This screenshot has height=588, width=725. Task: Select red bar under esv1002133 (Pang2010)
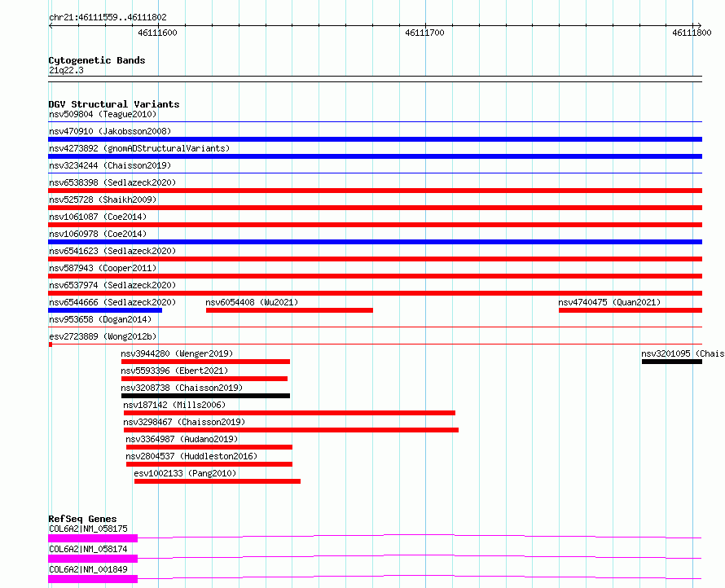217,481
